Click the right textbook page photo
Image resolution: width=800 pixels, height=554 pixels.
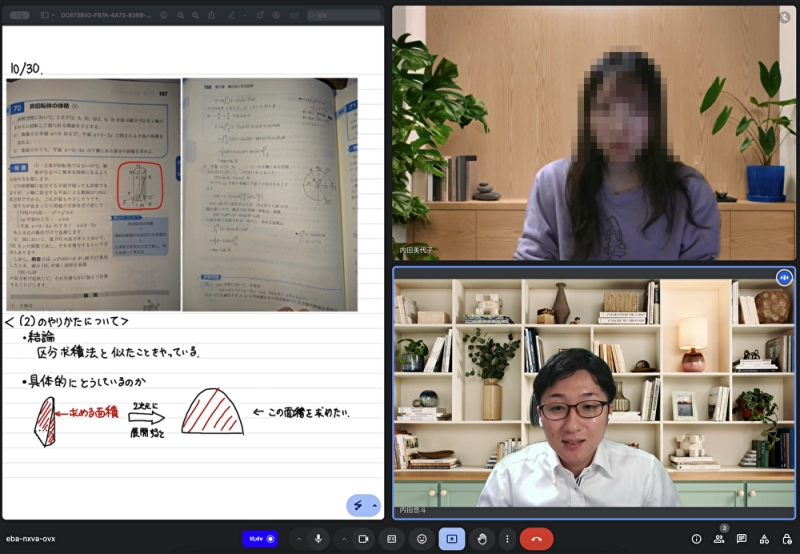pyautogui.click(x=270, y=194)
